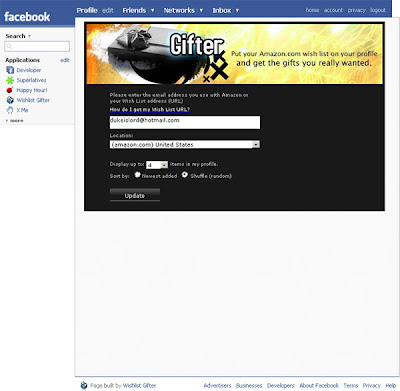
Task: Open the Display up to items dropdown
Action: coord(157,165)
